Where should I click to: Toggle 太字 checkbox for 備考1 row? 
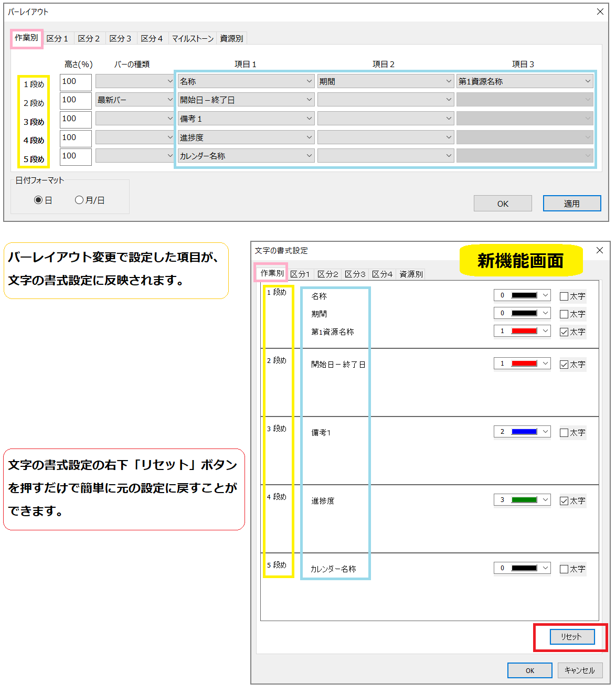(x=564, y=433)
